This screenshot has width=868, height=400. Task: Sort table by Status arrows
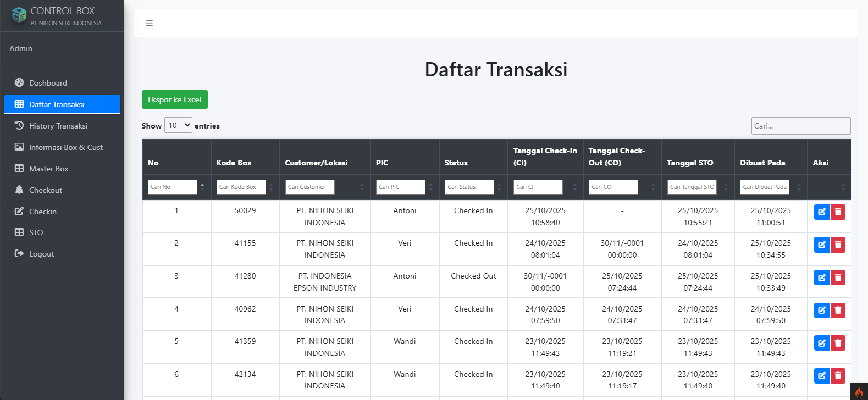499,187
